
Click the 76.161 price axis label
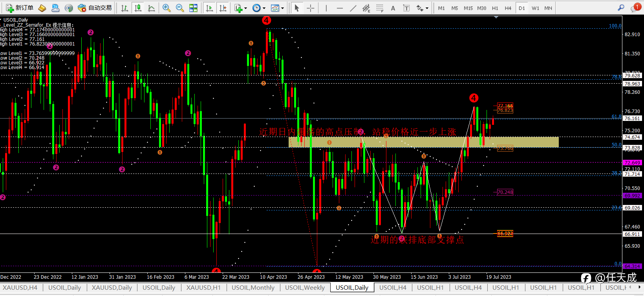(x=633, y=118)
